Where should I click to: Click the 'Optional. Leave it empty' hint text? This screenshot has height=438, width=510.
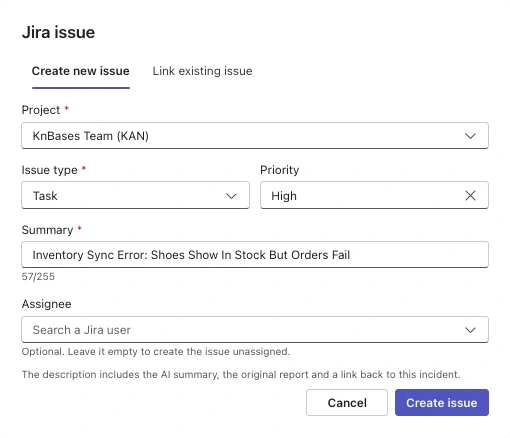pyautogui.click(x=156, y=352)
